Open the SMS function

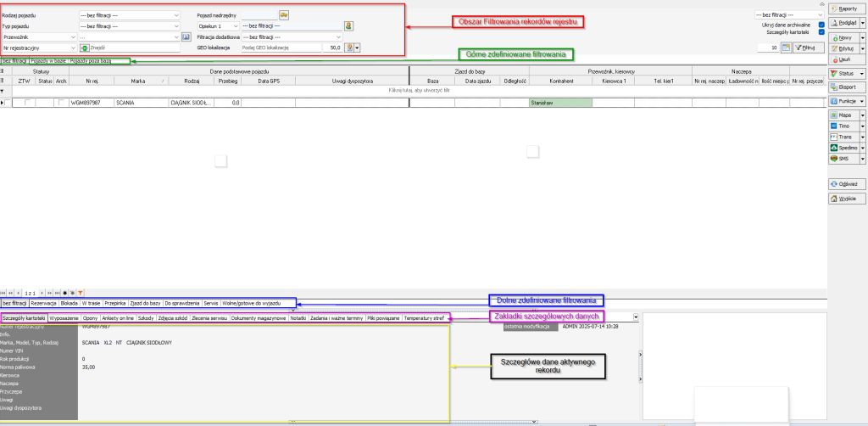coord(844,159)
